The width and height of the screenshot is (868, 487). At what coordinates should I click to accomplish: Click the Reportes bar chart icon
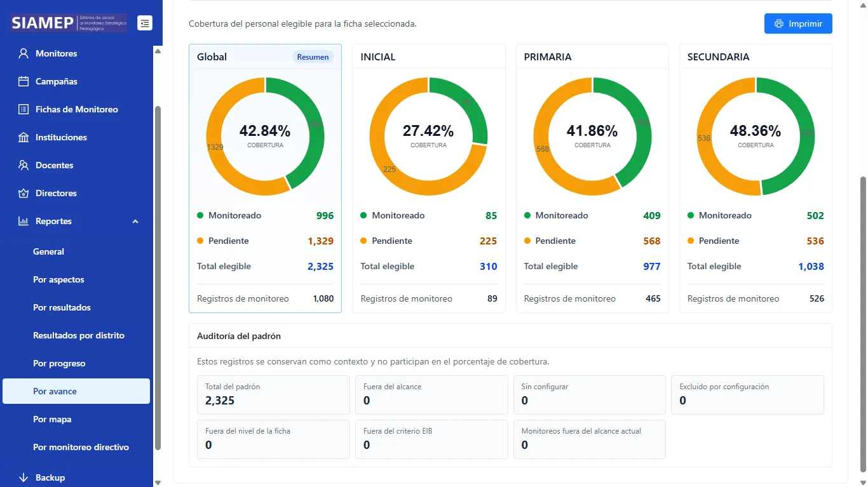tap(24, 221)
